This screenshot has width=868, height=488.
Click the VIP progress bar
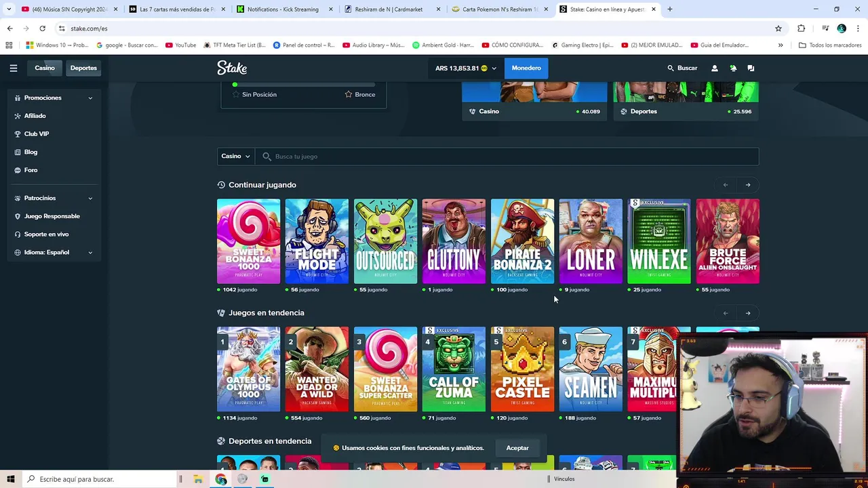pos(303,85)
